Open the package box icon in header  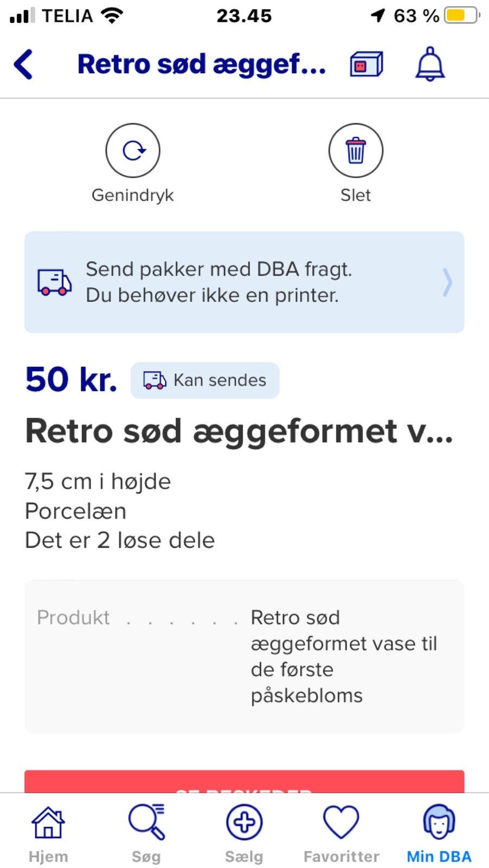[366, 65]
